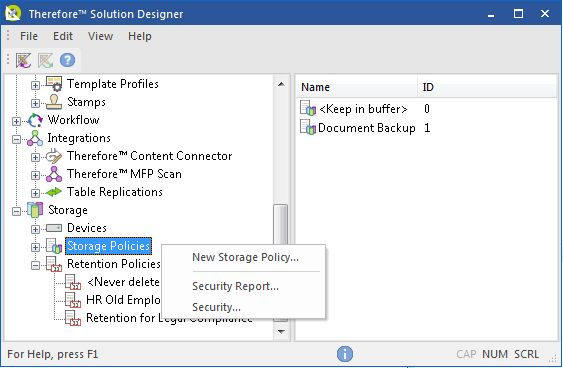Open the Edit menu

(63, 36)
